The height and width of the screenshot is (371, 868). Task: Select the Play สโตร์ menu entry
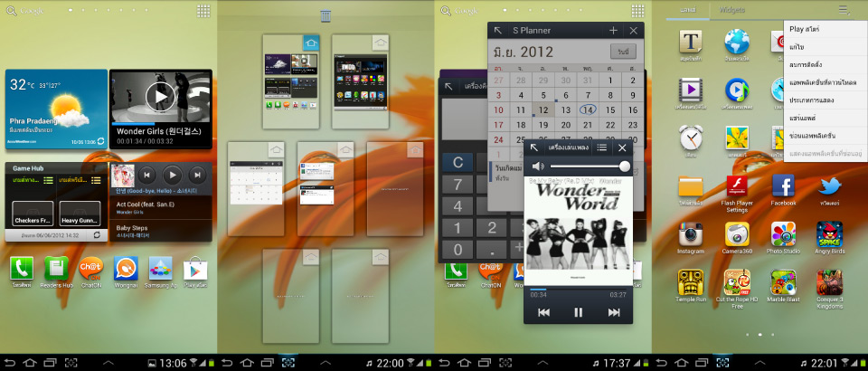pyautogui.click(x=826, y=29)
